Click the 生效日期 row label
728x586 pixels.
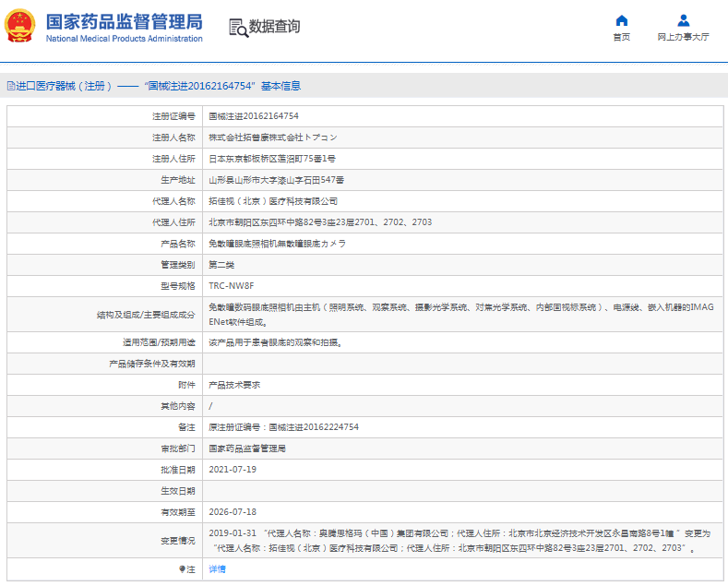click(x=178, y=491)
